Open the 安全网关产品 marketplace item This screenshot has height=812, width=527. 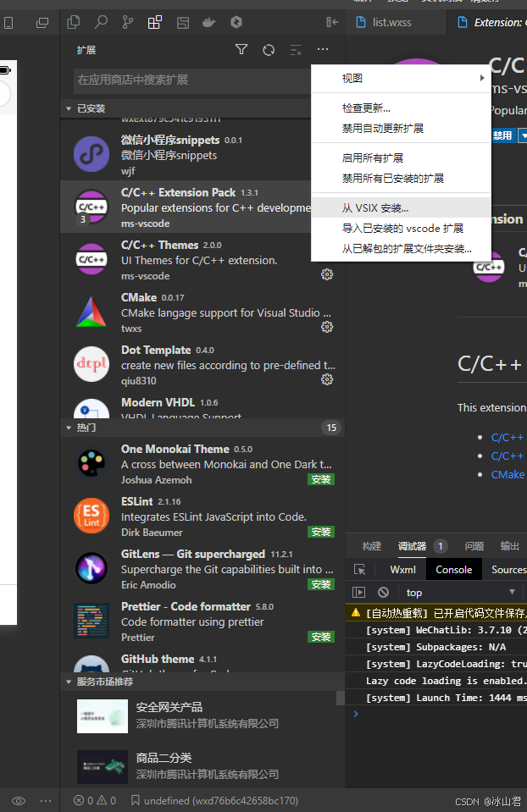(202, 716)
